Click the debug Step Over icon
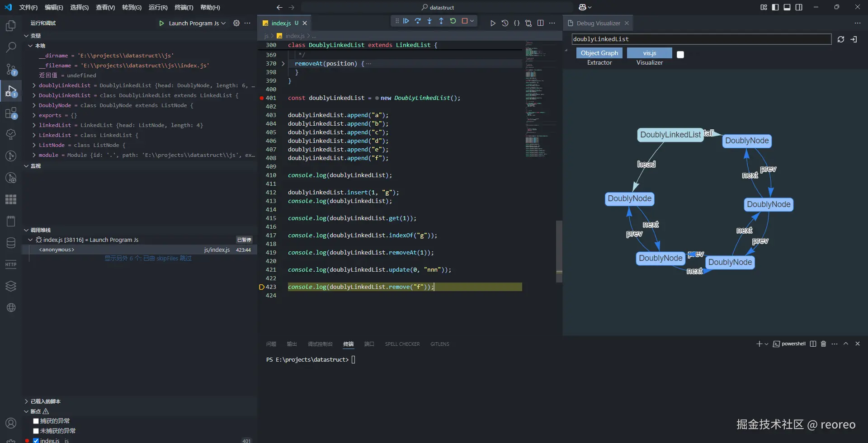868x443 pixels. (x=418, y=21)
